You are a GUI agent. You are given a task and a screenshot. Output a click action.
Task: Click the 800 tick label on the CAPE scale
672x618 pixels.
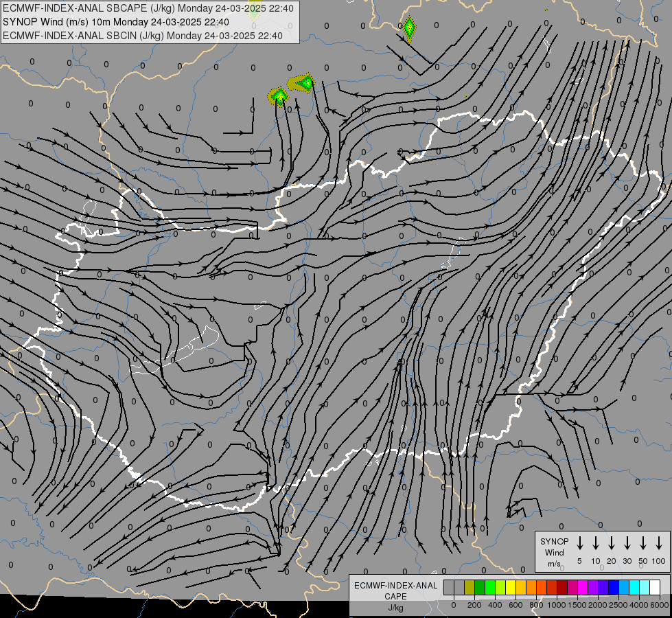point(536,605)
